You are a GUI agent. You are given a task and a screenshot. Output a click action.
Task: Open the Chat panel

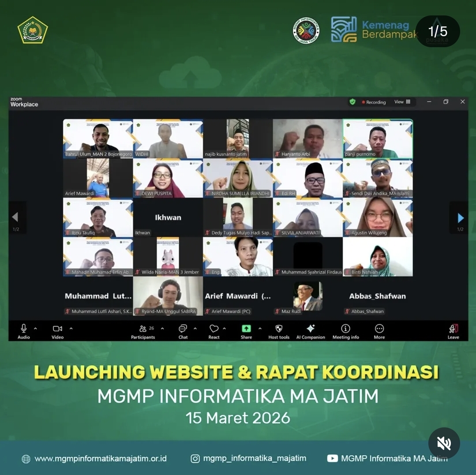pos(183,331)
